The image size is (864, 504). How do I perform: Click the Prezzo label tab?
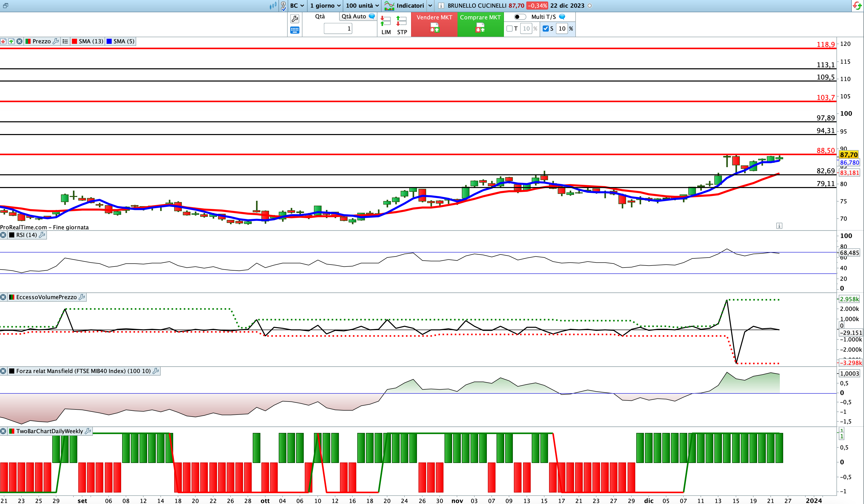(42, 41)
